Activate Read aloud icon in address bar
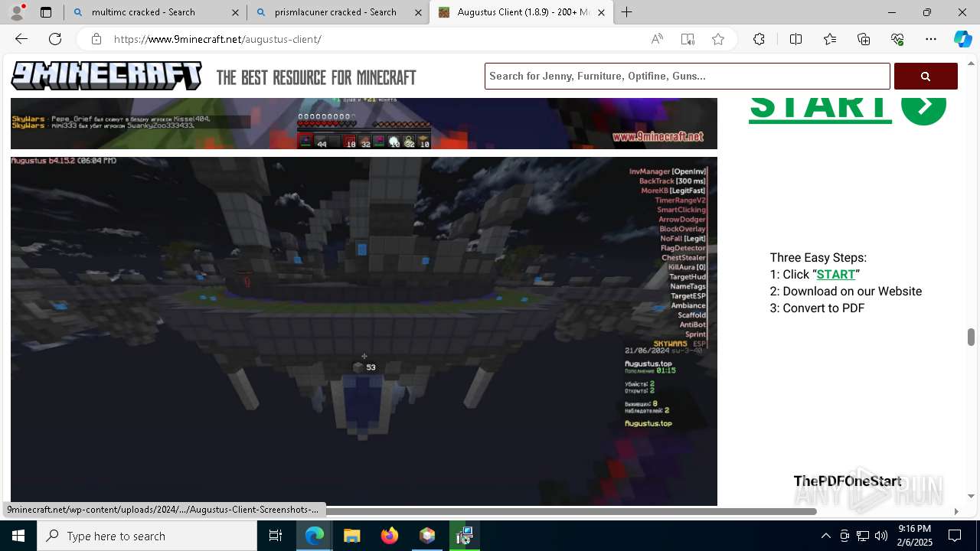Screen dimensions: 980x551 click(x=657, y=39)
